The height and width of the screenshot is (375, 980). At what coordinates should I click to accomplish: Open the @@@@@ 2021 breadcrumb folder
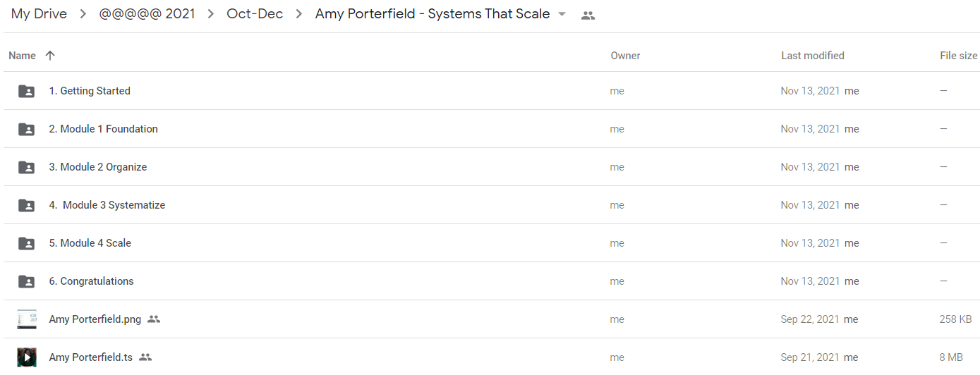tap(147, 14)
